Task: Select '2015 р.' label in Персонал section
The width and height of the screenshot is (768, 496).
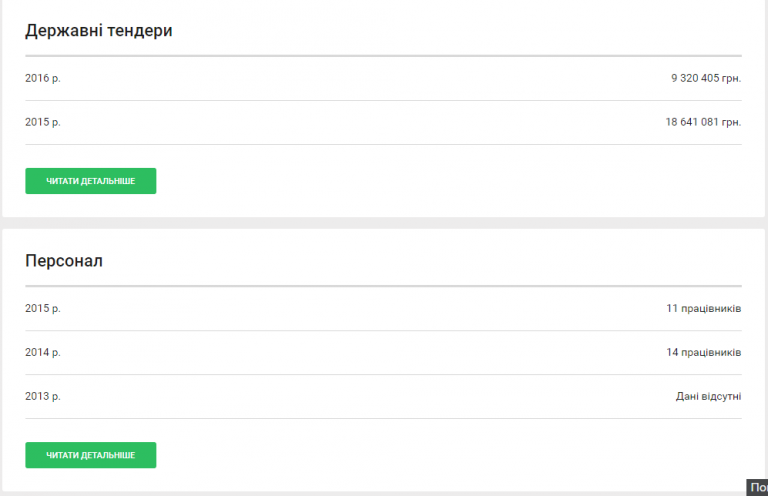Action: (43, 308)
